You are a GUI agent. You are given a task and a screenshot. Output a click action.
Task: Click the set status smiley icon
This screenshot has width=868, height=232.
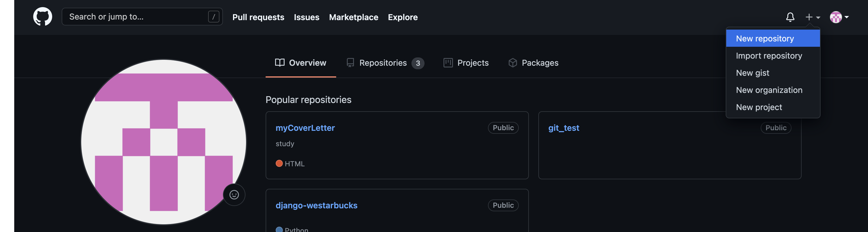234,195
